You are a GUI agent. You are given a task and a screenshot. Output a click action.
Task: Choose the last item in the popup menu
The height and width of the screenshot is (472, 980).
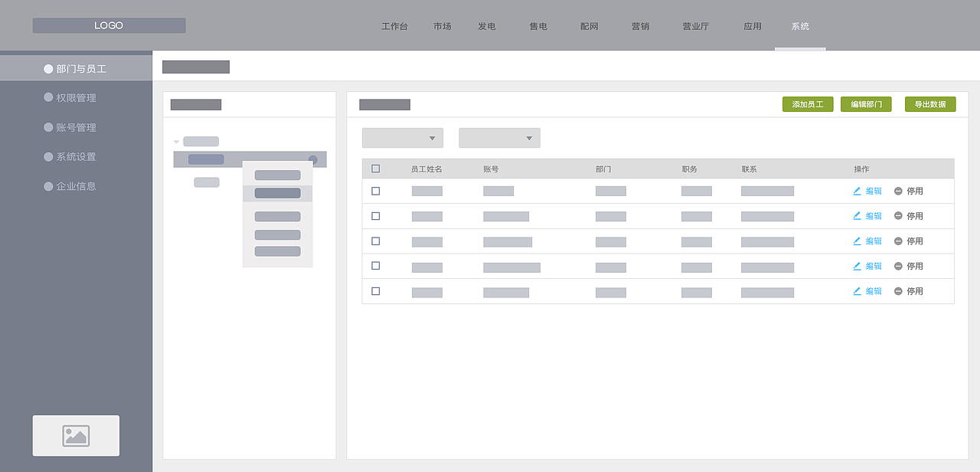[x=277, y=251]
